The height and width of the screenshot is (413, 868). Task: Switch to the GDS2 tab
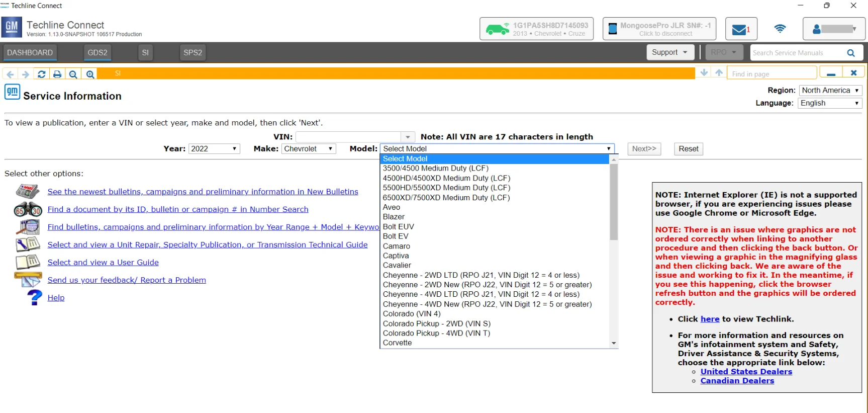click(x=98, y=52)
